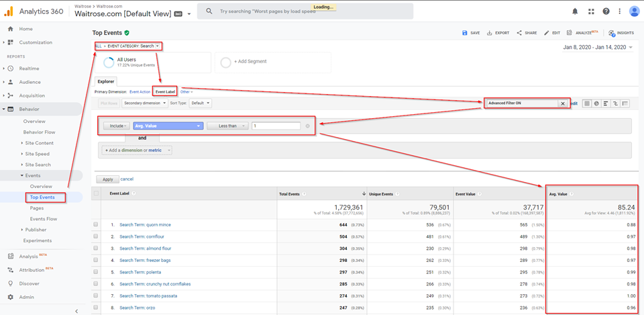
Task: Check the row for quorn mince
Action: tap(96, 224)
